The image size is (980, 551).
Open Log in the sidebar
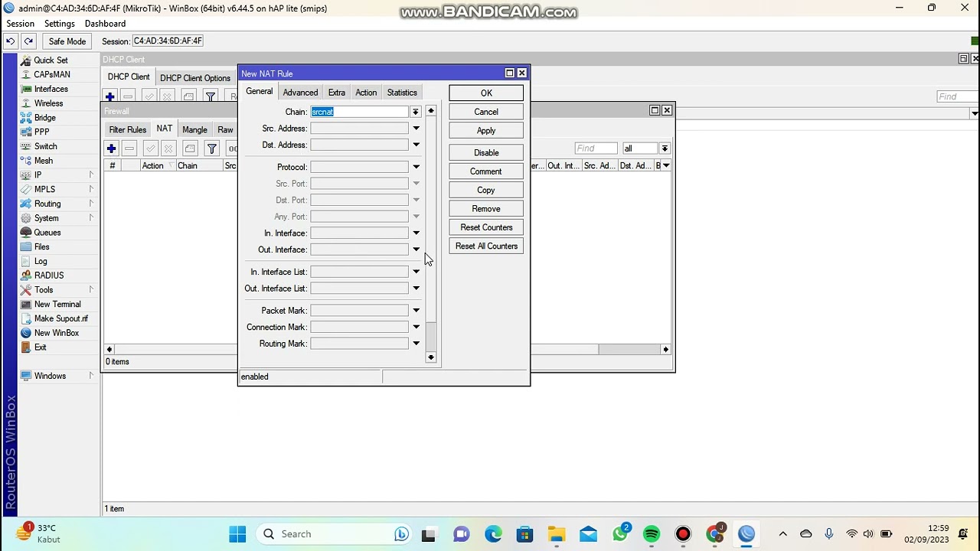pos(41,261)
